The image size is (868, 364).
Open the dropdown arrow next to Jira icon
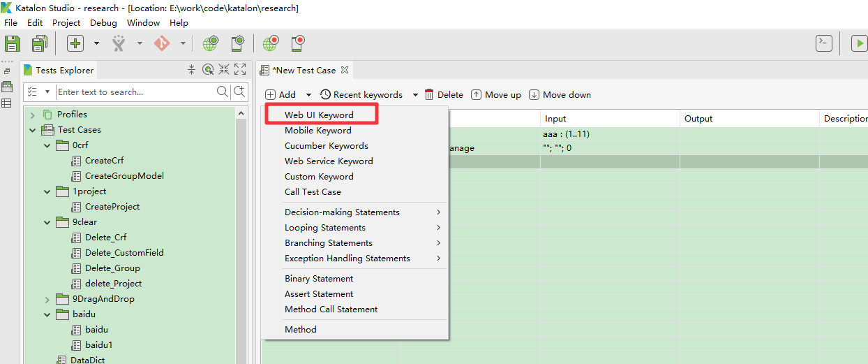pos(140,43)
